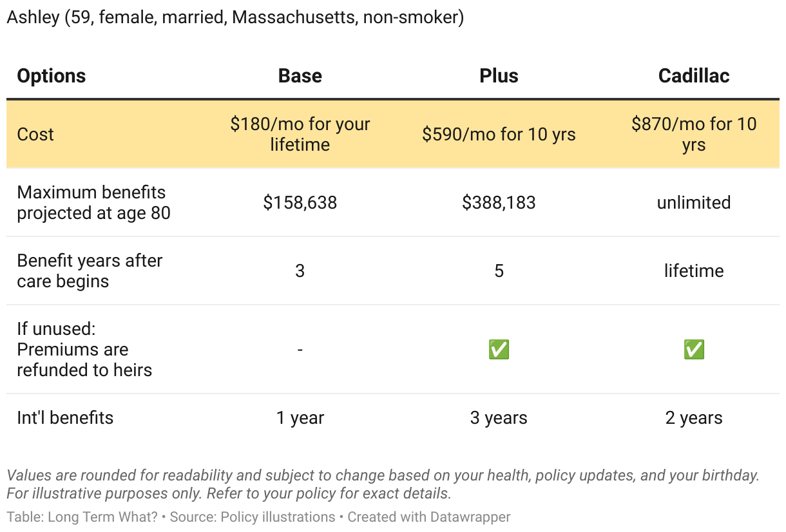
Task: Click the lifetime benefit years cell
Action: (x=694, y=271)
